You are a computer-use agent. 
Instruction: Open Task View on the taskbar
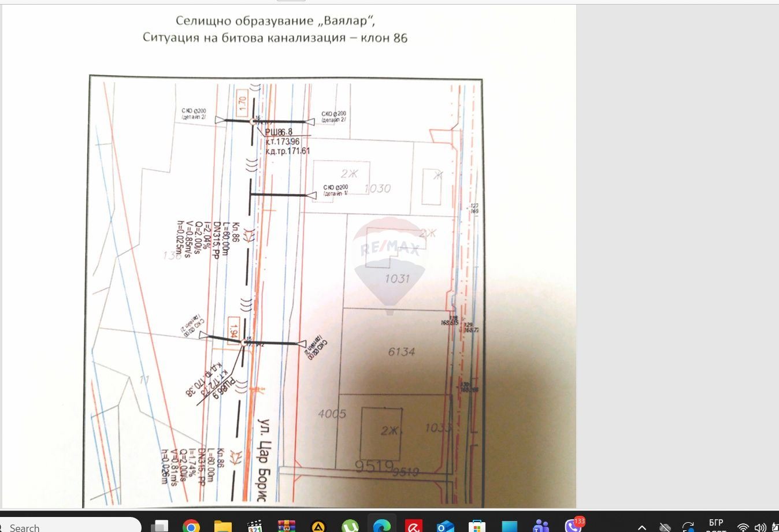(159, 526)
